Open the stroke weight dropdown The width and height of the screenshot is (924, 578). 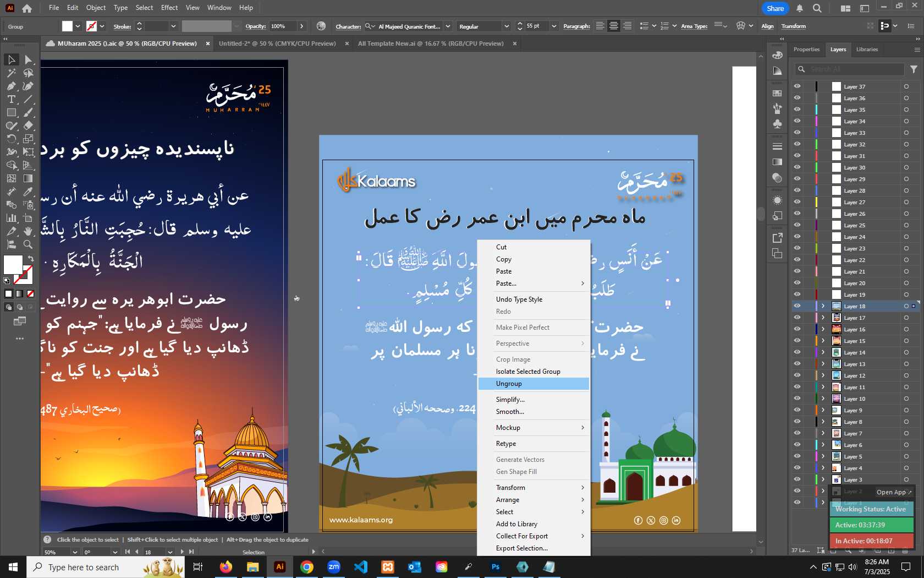173,26
